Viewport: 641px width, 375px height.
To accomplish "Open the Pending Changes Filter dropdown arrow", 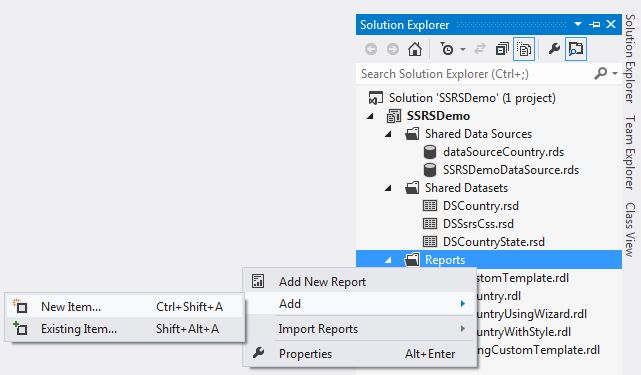I will tap(463, 49).
